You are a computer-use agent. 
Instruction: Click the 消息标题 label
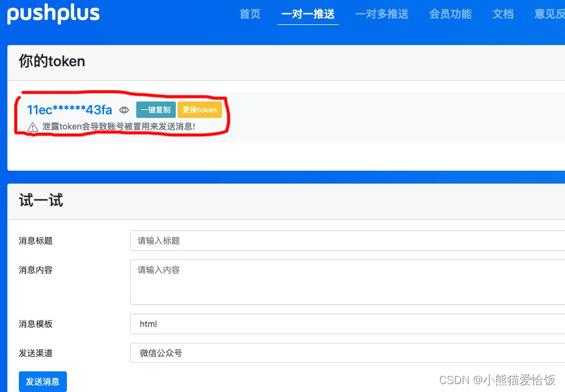pos(36,241)
